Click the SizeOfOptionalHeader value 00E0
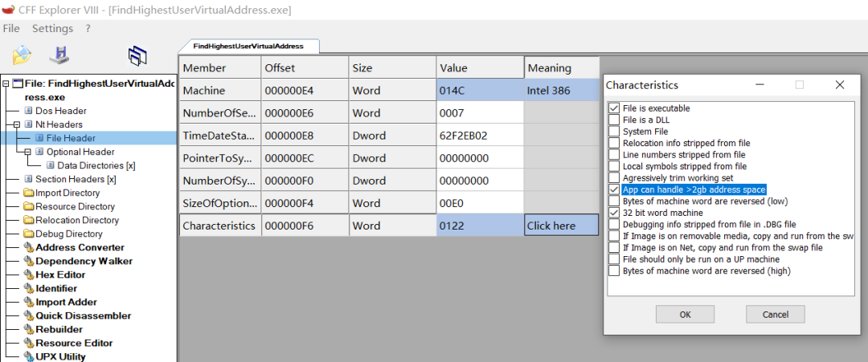Viewport: 868px width, 362px height. point(480,203)
